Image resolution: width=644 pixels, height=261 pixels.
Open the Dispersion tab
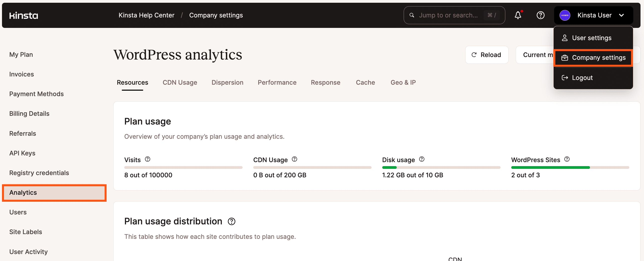pyautogui.click(x=227, y=82)
